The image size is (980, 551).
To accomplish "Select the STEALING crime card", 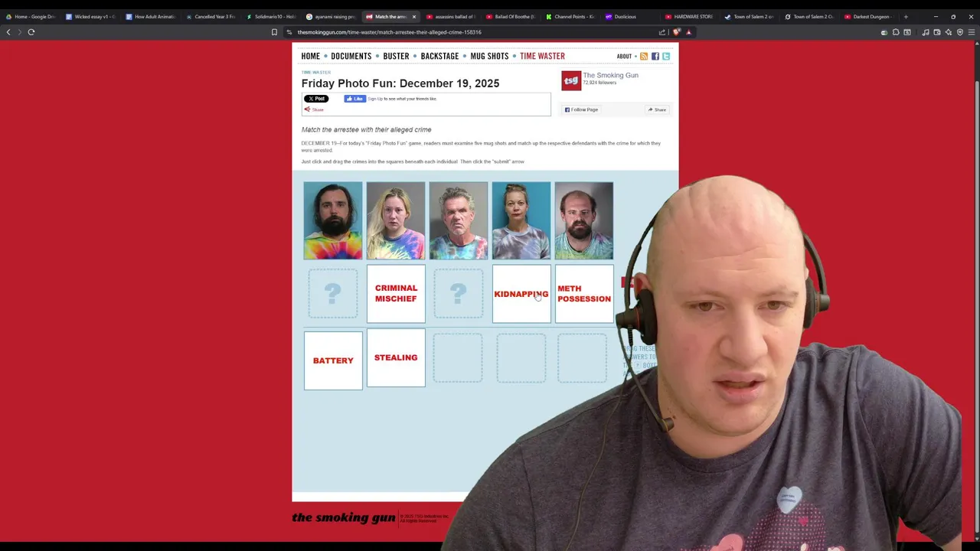I will tap(396, 357).
